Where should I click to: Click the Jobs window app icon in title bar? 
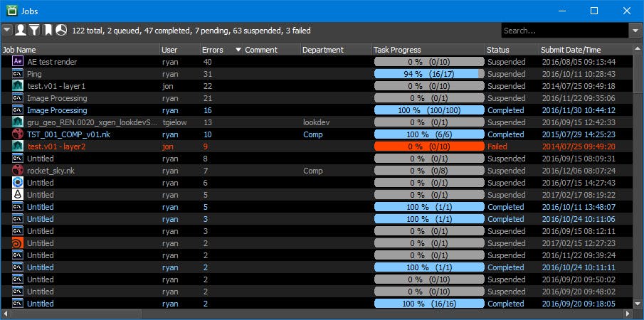(x=12, y=11)
